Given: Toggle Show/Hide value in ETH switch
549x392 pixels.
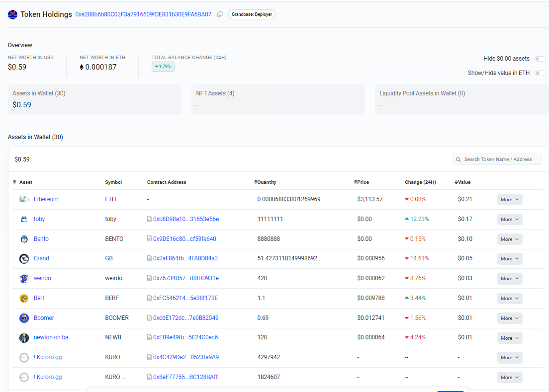Looking at the screenshot, I should [540, 73].
